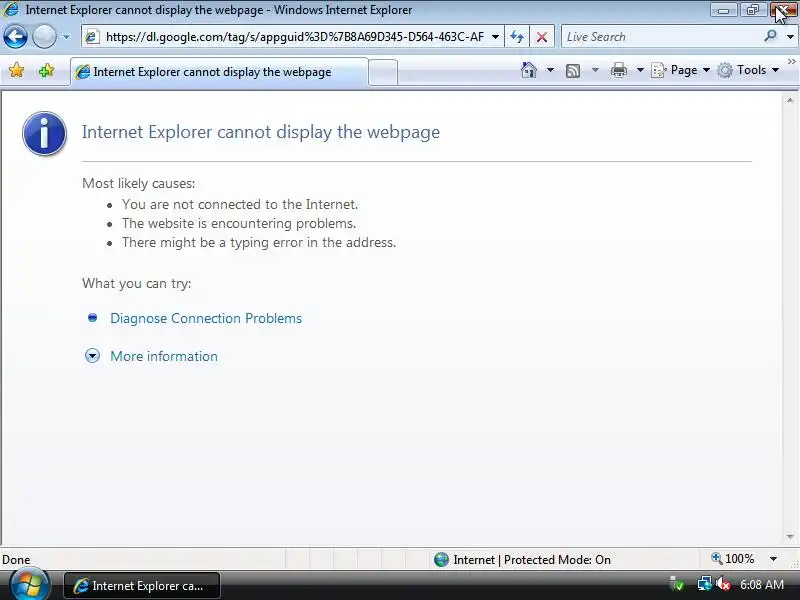The image size is (800, 600).
Task: Open the search provider options dropdown
Action: 790,37
